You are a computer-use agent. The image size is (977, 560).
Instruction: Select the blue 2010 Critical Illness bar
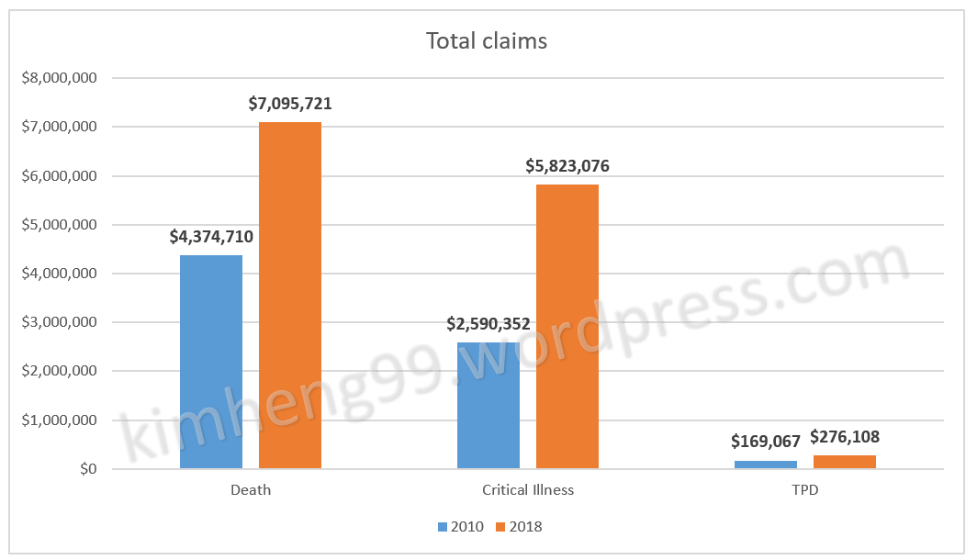[x=488, y=406]
